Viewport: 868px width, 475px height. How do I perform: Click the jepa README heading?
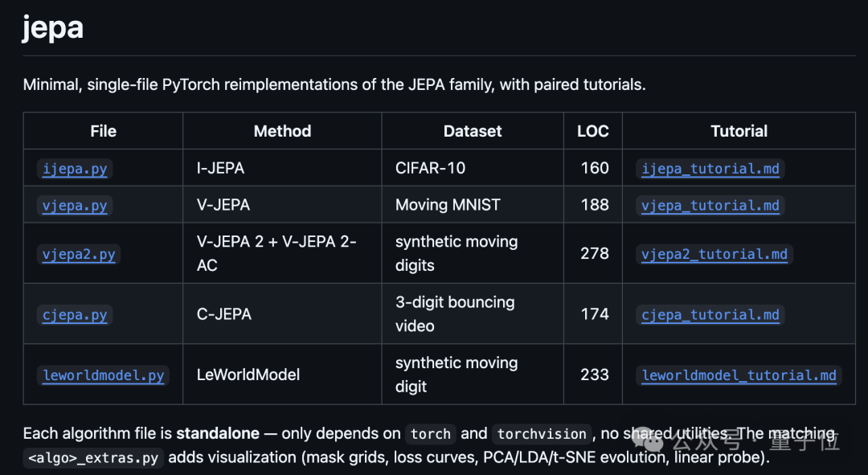[53, 27]
